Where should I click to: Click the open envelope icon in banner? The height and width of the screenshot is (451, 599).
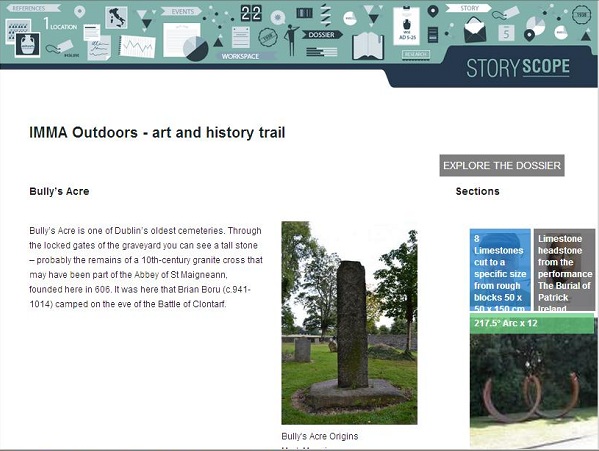tap(475, 29)
